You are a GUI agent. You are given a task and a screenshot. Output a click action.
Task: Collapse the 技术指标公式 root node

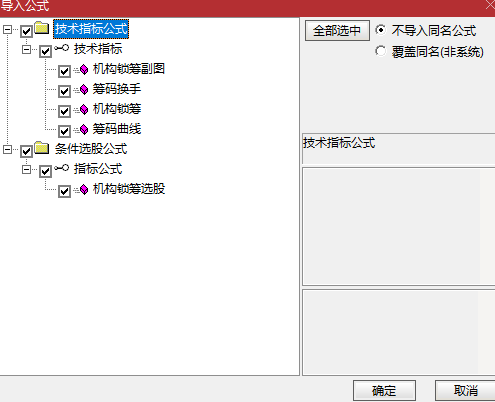click(x=7, y=29)
